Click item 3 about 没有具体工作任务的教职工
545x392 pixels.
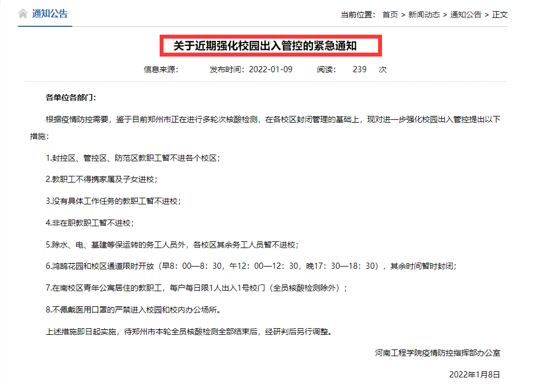click(113, 201)
